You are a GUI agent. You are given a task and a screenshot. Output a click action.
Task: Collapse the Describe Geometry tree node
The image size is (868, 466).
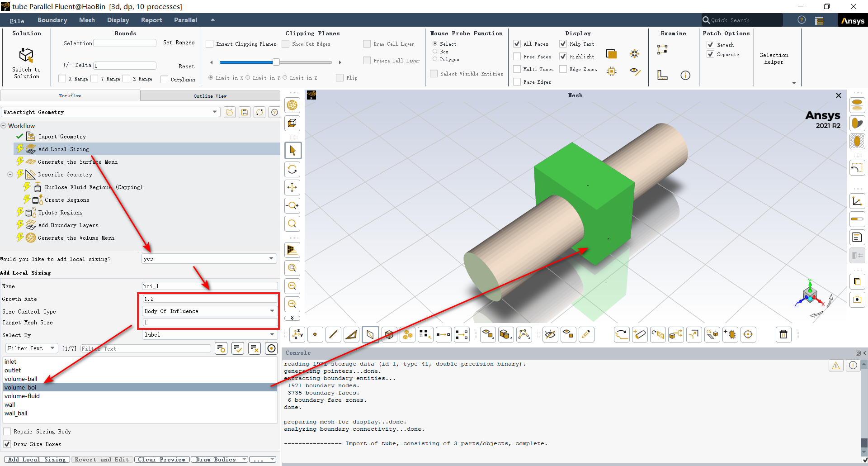pyautogui.click(x=10, y=174)
